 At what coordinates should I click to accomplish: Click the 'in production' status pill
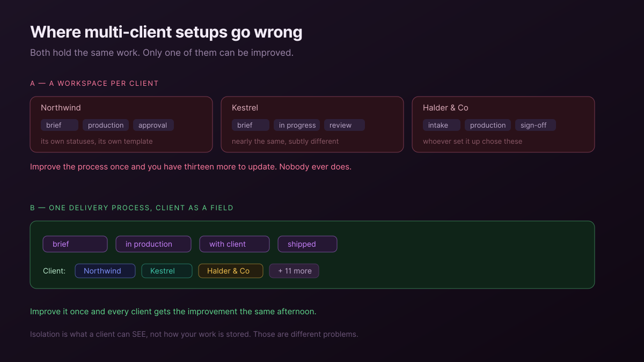[153, 244]
